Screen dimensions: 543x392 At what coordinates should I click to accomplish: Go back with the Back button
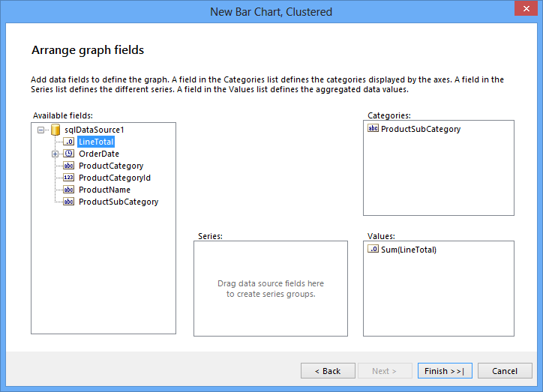[328, 371]
